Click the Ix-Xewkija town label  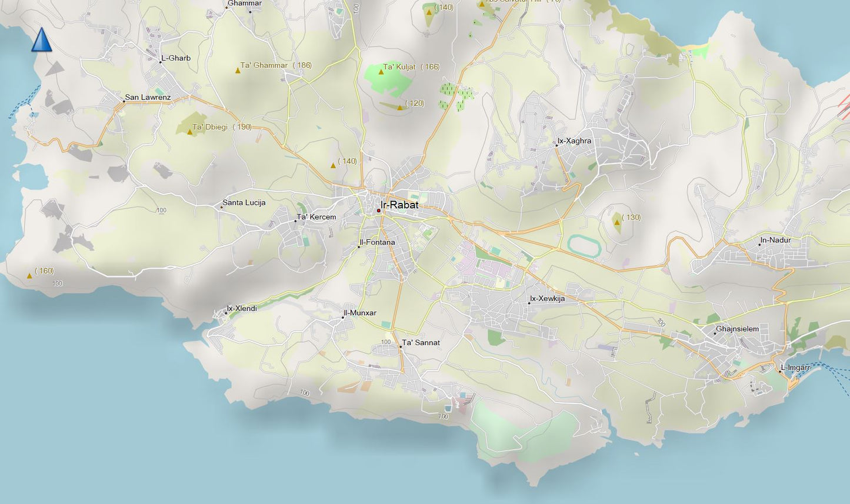coord(547,299)
